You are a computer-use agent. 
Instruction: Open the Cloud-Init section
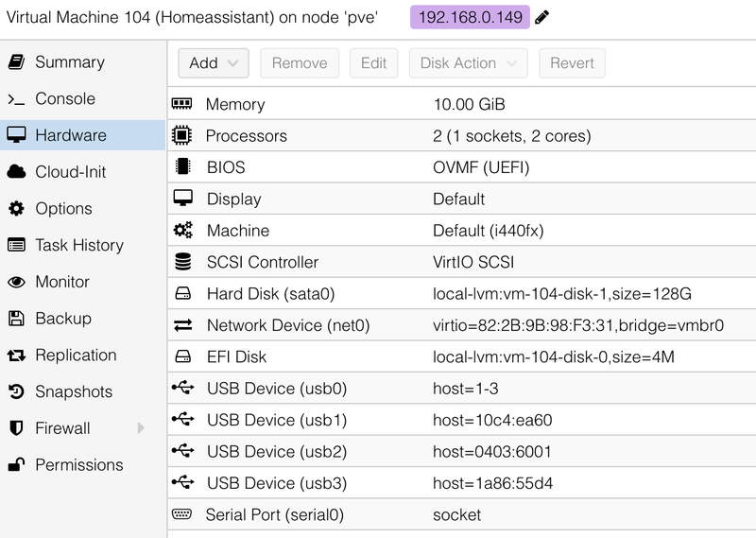(70, 172)
